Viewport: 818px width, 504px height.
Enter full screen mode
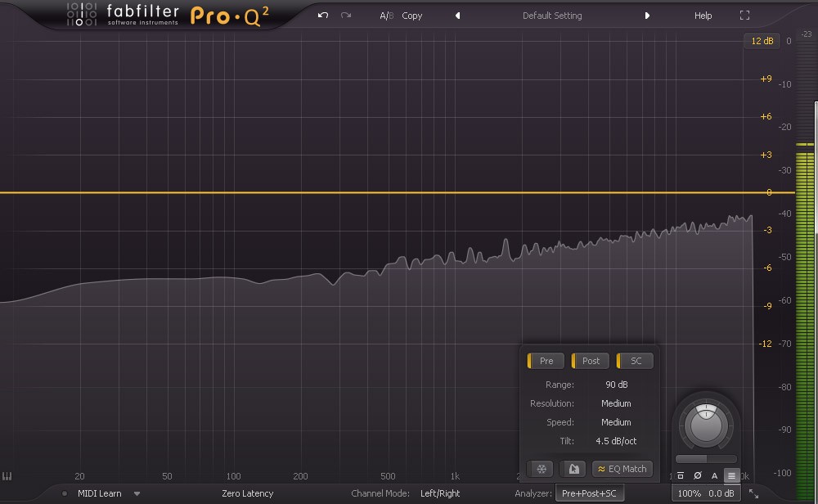pyautogui.click(x=744, y=16)
